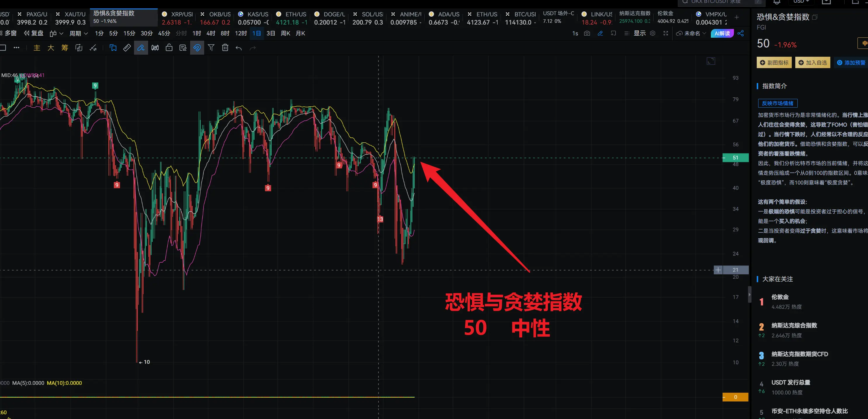Viewport: 868px width, 419px height.
Task: Expand the right side panel collapse handle
Action: pyautogui.click(x=749, y=294)
